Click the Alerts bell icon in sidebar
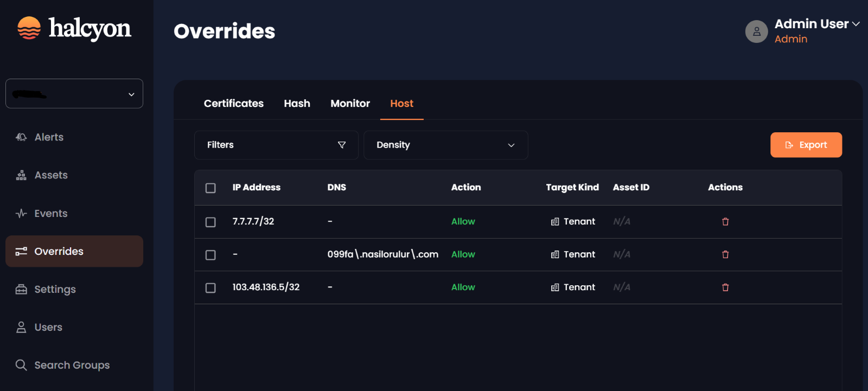The height and width of the screenshot is (391, 868). point(21,137)
